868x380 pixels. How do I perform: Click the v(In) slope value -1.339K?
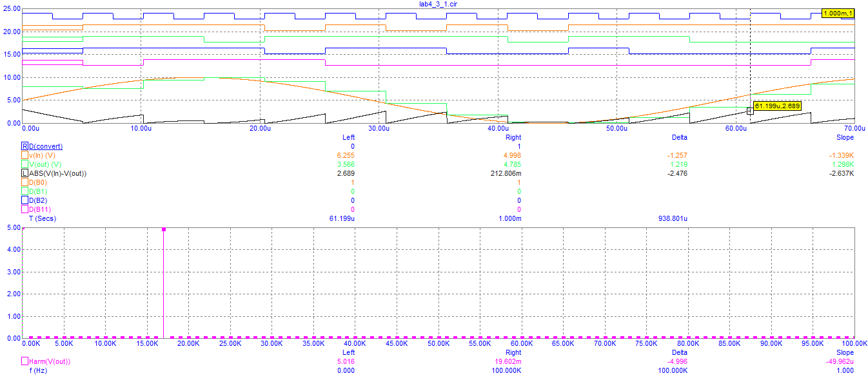click(x=842, y=155)
